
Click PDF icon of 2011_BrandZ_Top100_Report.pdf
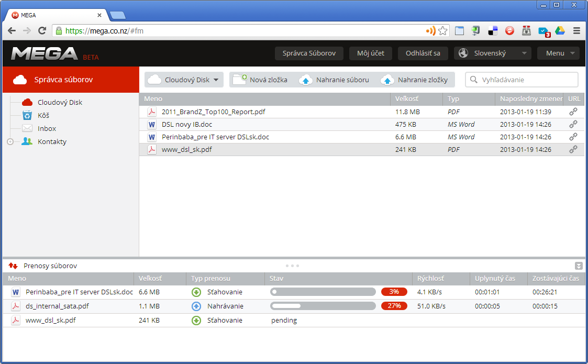click(152, 112)
